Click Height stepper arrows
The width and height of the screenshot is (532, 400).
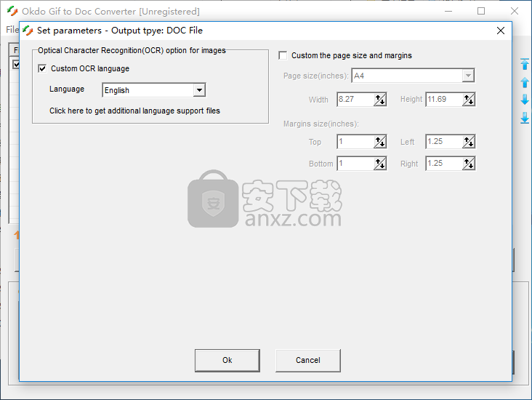pos(469,100)
